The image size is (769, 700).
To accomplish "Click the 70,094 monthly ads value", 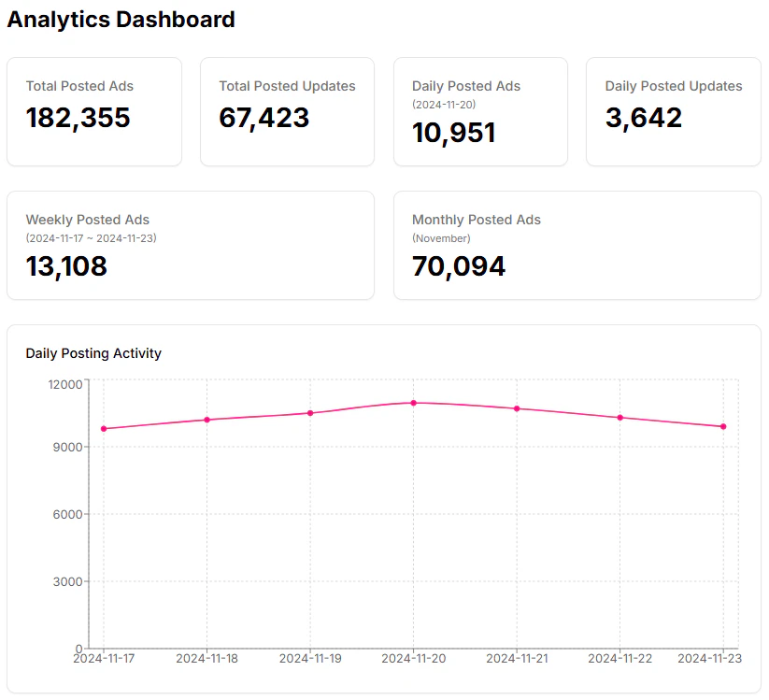I will (x=459, y=266).
